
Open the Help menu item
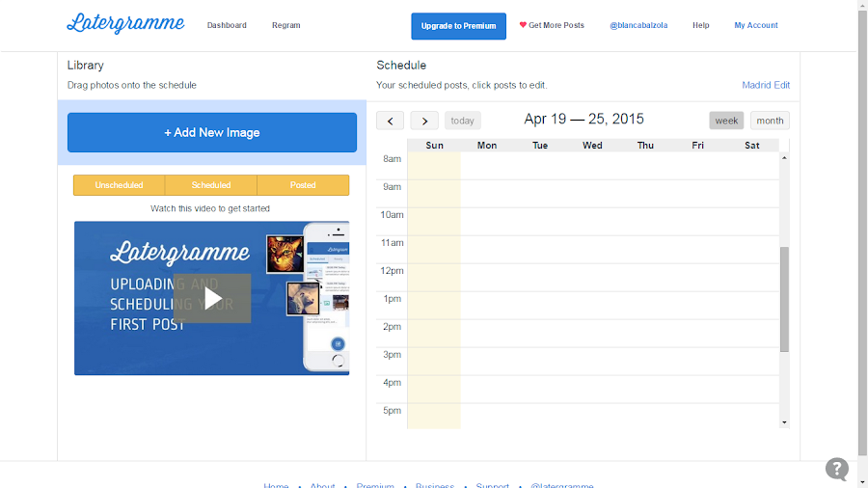(700, 25)
